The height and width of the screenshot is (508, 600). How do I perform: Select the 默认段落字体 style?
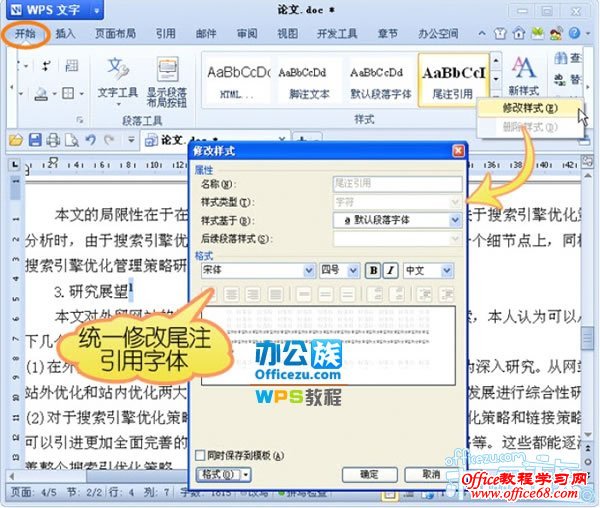(x=381, y=80)
